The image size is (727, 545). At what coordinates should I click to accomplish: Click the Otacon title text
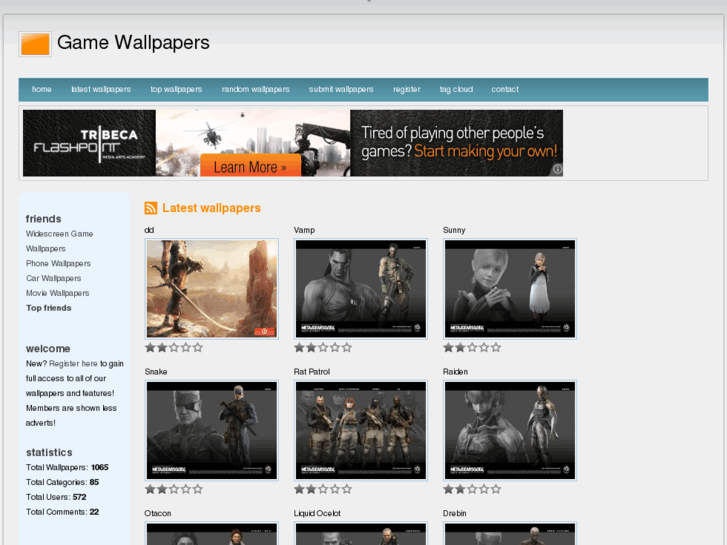[x=158, y=513]
